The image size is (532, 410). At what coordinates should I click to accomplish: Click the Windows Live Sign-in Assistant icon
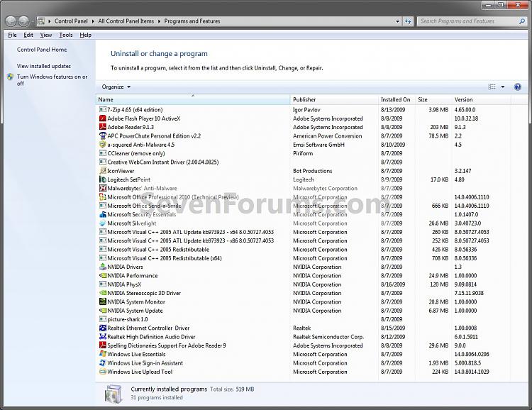click(x=102, y=362)
